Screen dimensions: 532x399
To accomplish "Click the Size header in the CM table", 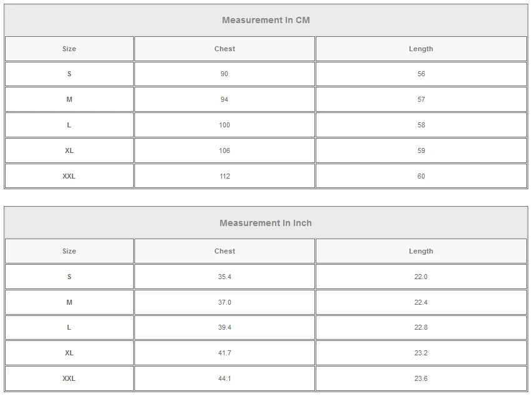I will coord(69,49).
